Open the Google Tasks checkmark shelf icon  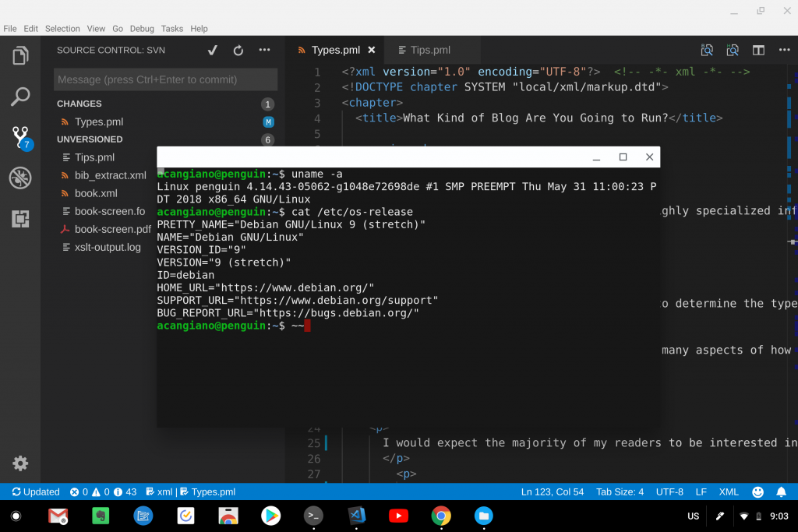[x=185, y=516]
